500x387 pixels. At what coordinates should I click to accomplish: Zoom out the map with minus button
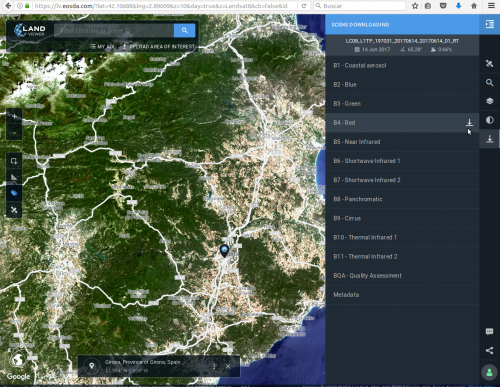[14, 132]
